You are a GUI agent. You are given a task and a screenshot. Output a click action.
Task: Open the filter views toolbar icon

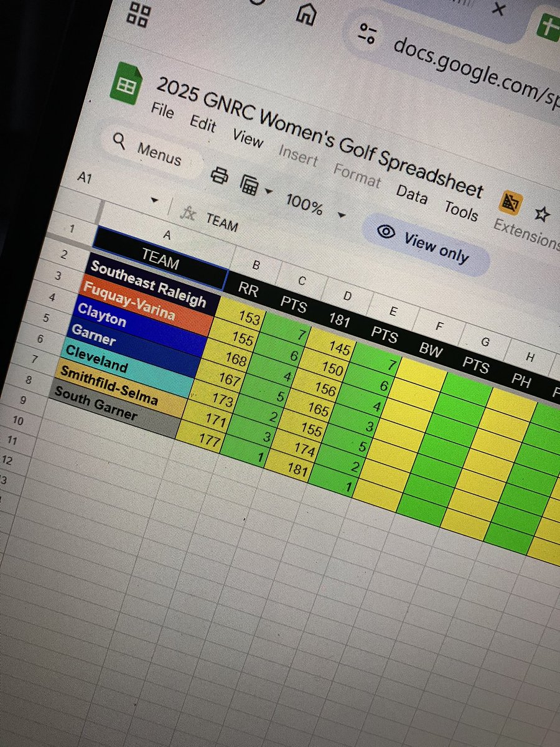250,185
